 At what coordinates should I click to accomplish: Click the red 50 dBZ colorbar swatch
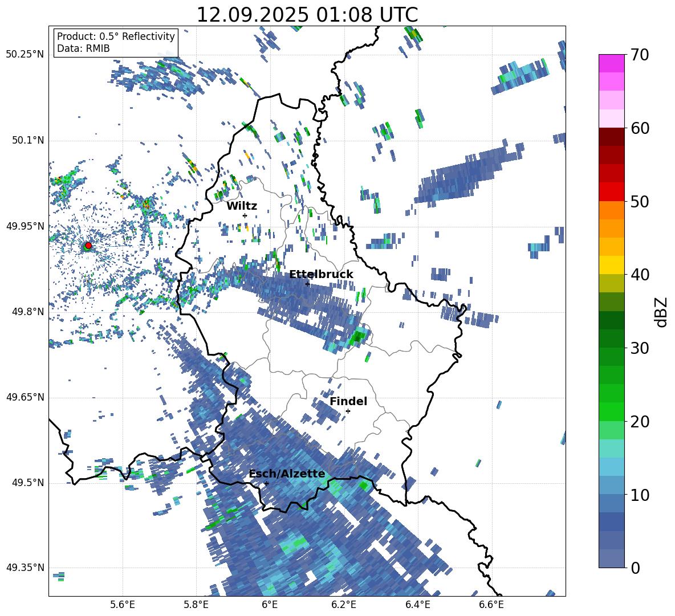611,192
